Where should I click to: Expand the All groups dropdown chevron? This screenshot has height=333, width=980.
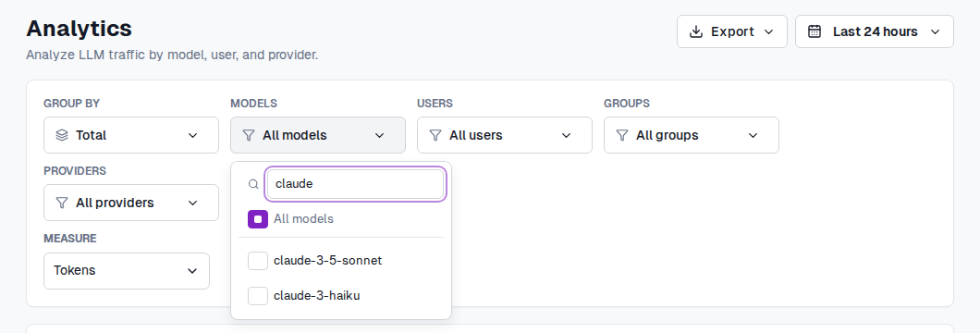(753, 135)
